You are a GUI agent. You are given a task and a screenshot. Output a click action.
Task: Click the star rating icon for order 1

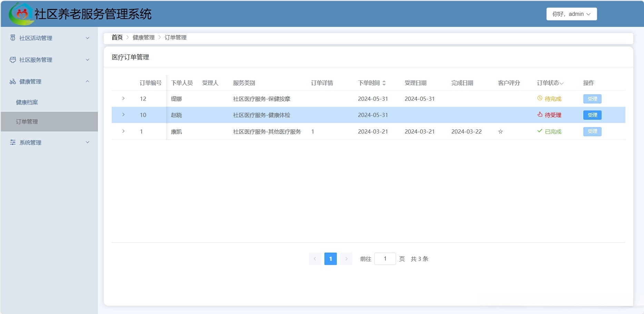pyautogui.click(x=501, y=131)
